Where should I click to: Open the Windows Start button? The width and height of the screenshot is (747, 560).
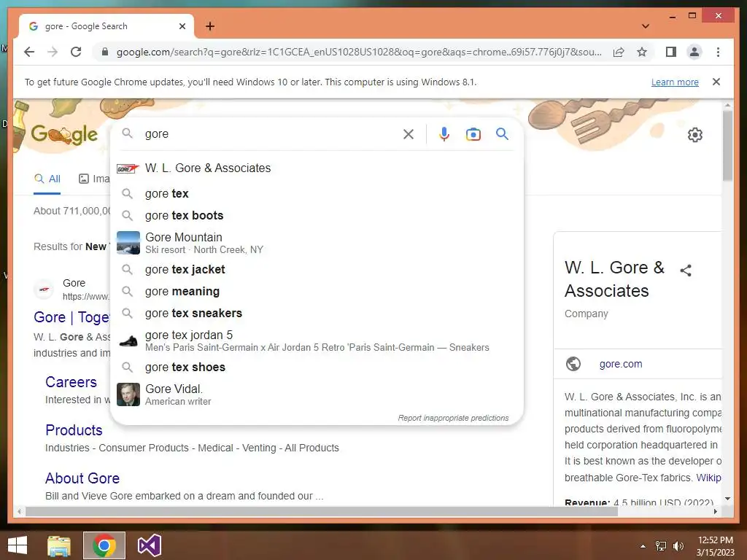tap(18, 545)
